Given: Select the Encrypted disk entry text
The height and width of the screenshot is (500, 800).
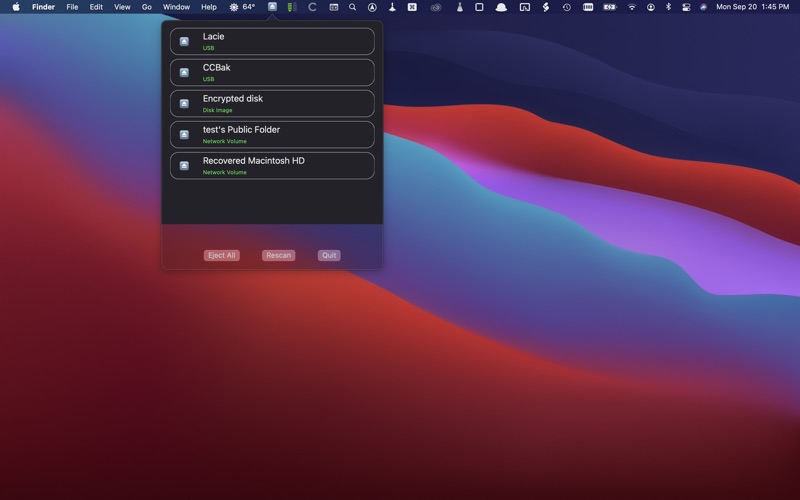Looking at the screenshot, I should 233,98.
